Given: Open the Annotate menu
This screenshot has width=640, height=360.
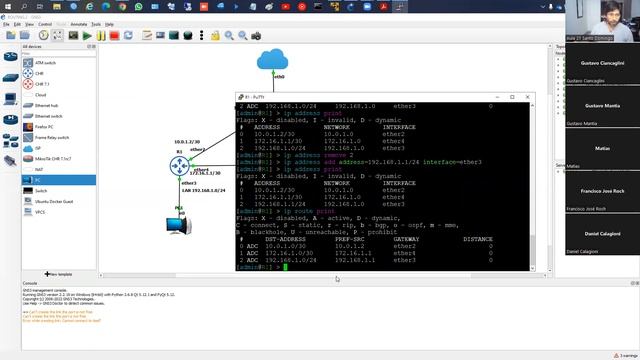Looking at the screenshot, I should (x=79, y=24).
